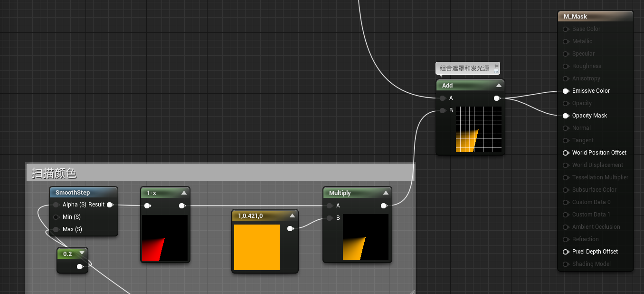644x294 pixels.
Task: Click the SmoothStep Max (S) input pin
Action: (x=56, y=229)
